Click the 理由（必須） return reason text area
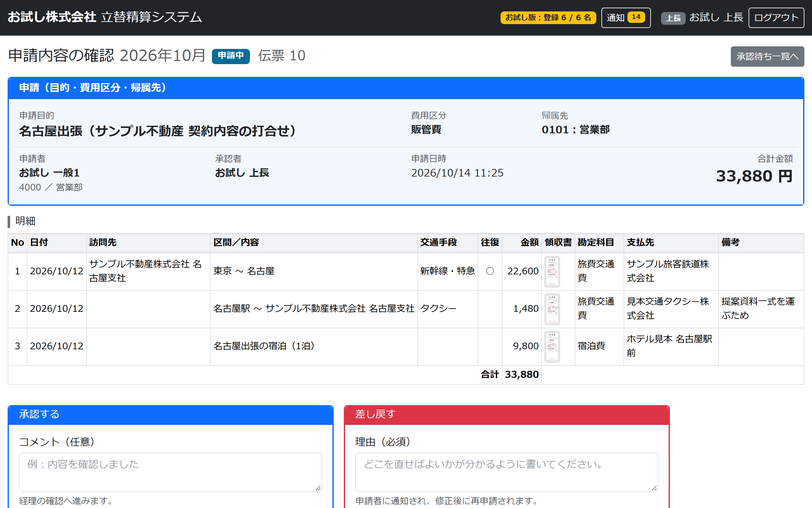 click(x=506, y=472)
